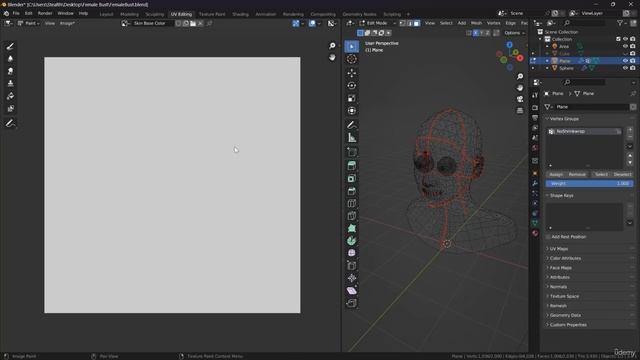Open the Mesh menu in viewport header

[x=476, y=23]
